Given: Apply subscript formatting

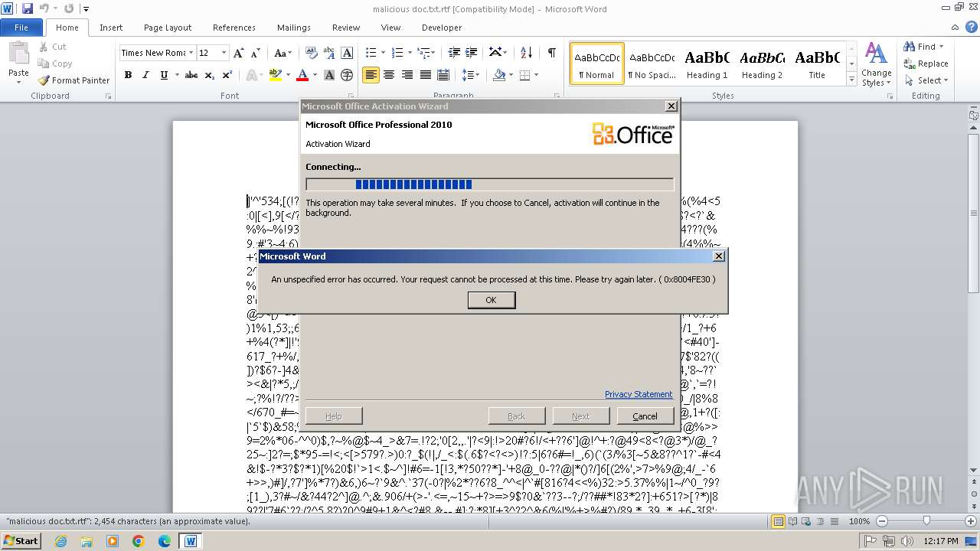Looking at the screenshot, I should (x=210, y=75).
